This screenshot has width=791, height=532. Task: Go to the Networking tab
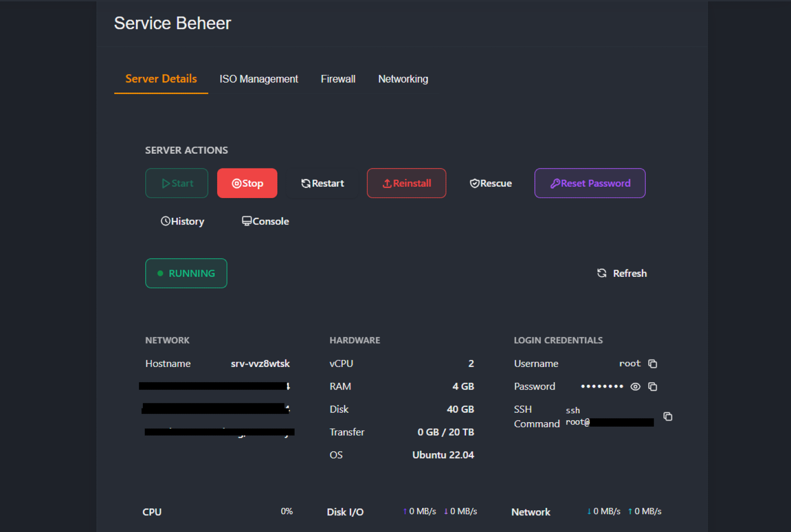[x=403, y=79]
